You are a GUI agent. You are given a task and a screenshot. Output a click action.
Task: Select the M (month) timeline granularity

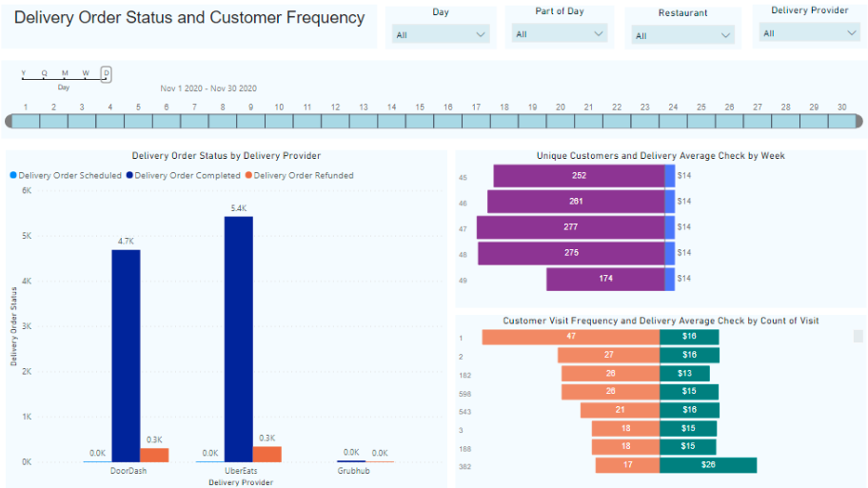(65, 73)
